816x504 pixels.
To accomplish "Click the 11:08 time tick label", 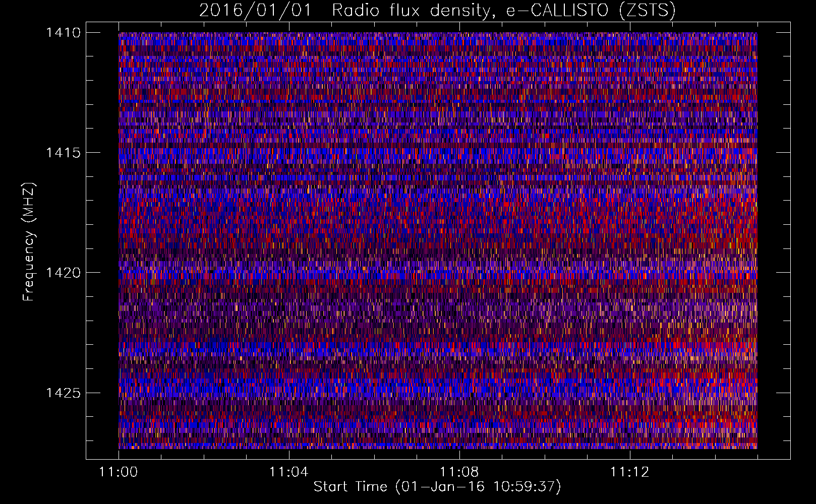I will 459,472.
